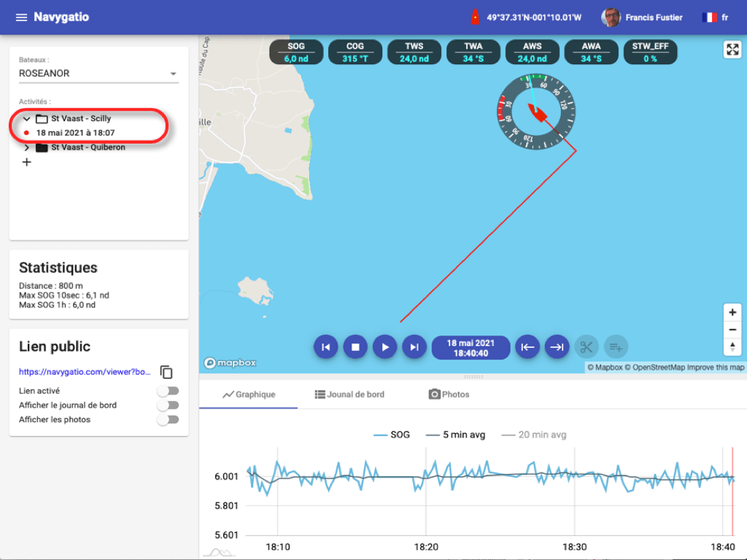
Task: Set track start marker arrow icon
Action: 527,347
